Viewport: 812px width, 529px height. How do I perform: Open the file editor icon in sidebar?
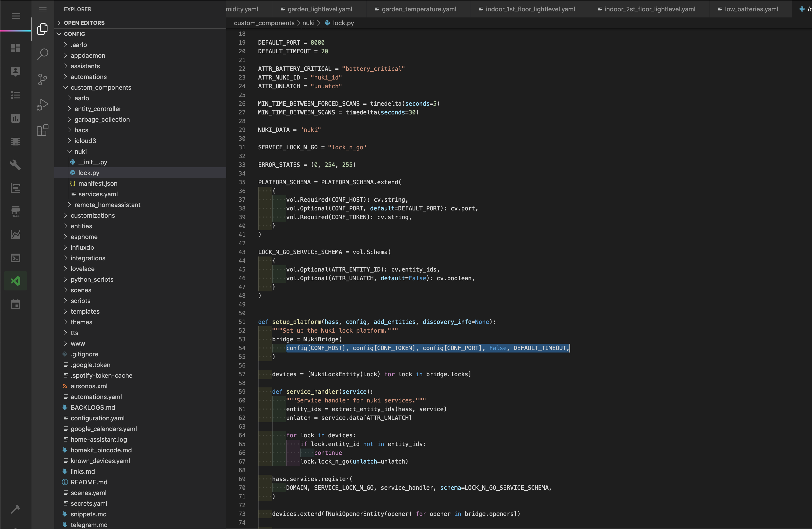[x=16, y=188]
